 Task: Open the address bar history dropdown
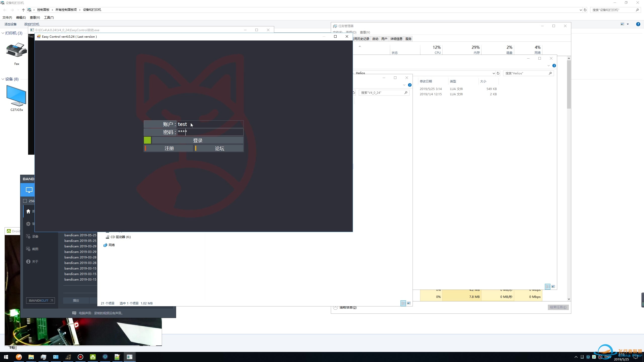tap(581, 10)
